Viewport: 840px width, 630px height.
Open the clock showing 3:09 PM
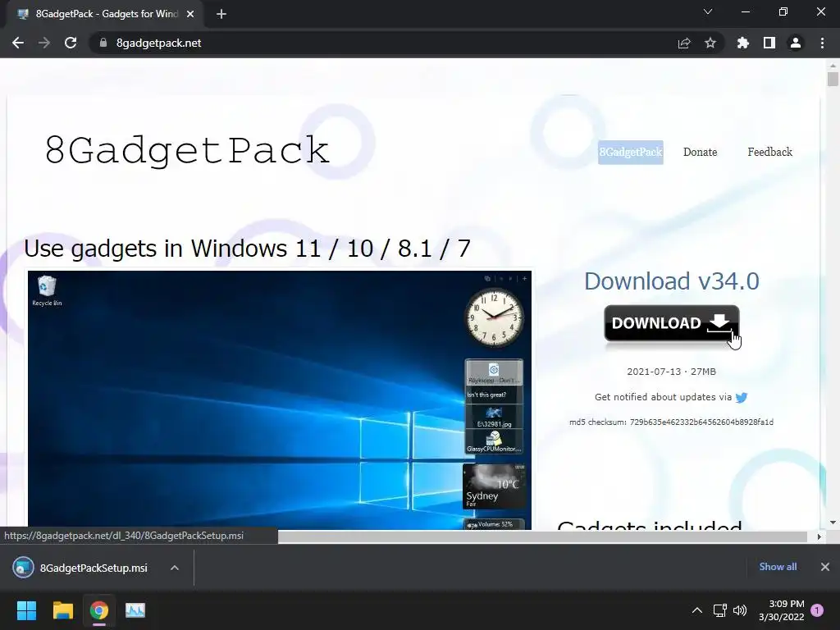pyautogui.click(x=782, y=610)
